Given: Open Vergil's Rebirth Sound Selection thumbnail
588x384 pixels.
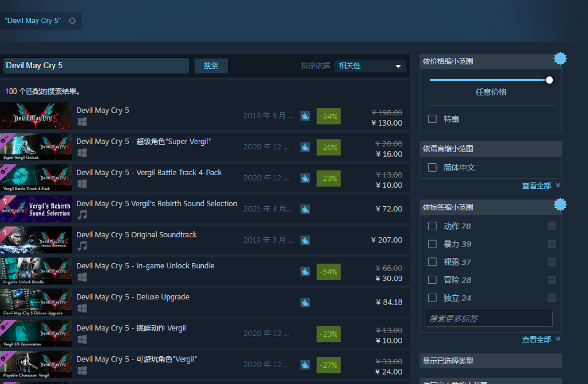Looking at the screenshot, I should coord(36,209).
